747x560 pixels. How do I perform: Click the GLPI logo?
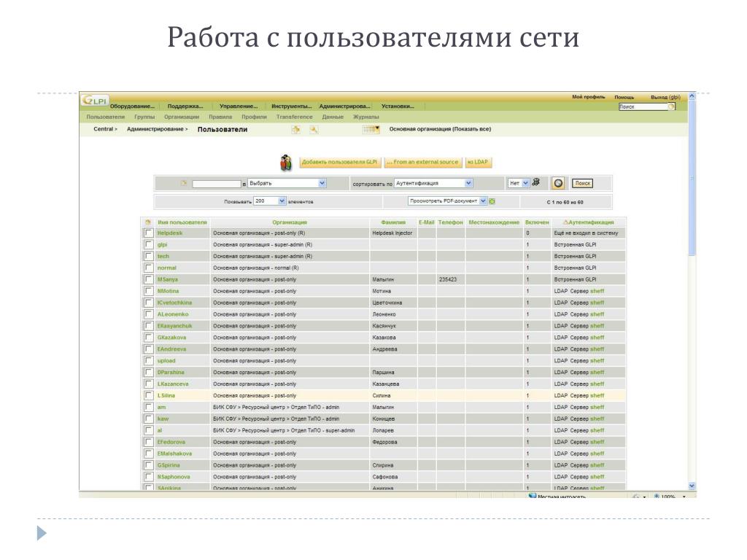96,101
